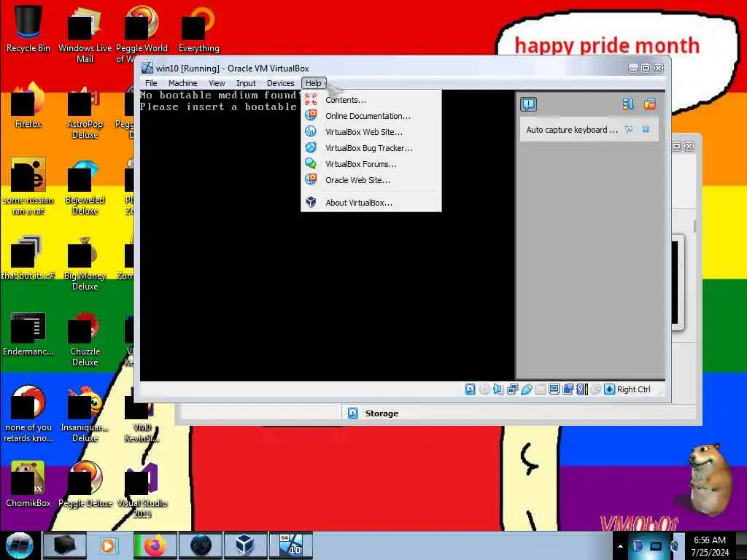The height and width of the screenshot is (560, 747).
Task: Select the Everything desktop shortcut
Action: pyautogui.click(x=198, y=28)
